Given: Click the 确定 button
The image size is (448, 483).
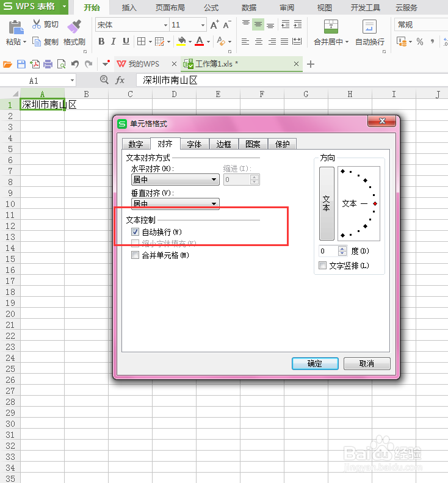Looking at the screenshot, I should click(x=315, y=363).
